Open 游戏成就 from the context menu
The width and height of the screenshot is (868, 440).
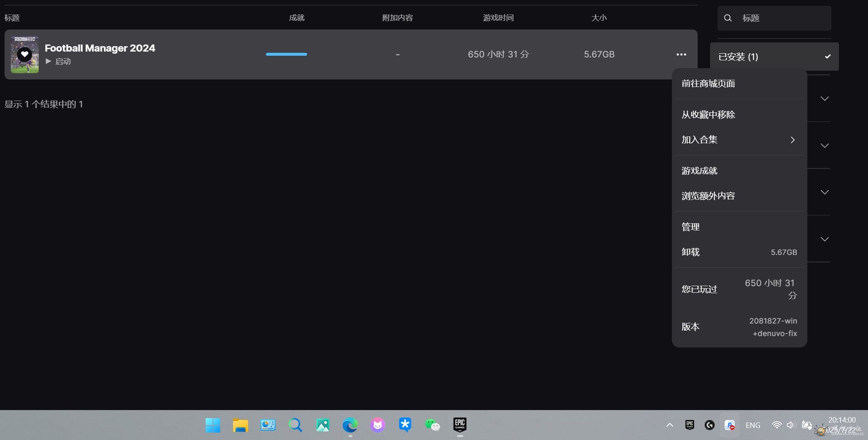click(739, 171)
